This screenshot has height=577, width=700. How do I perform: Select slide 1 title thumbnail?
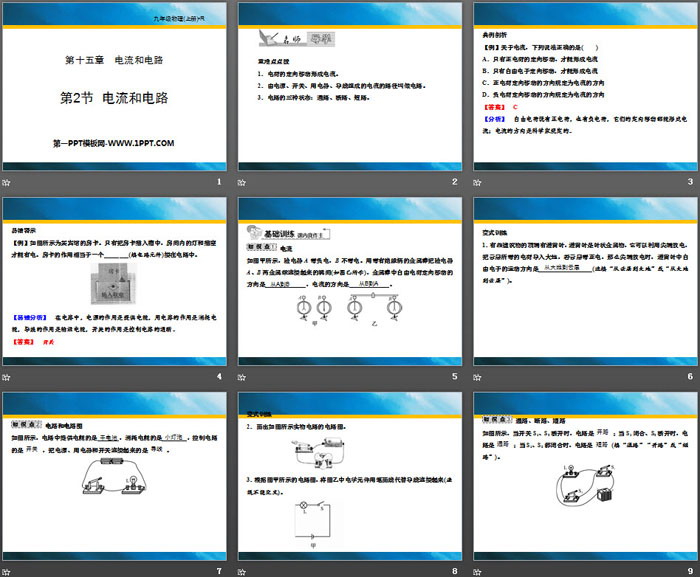click(114, 87)
